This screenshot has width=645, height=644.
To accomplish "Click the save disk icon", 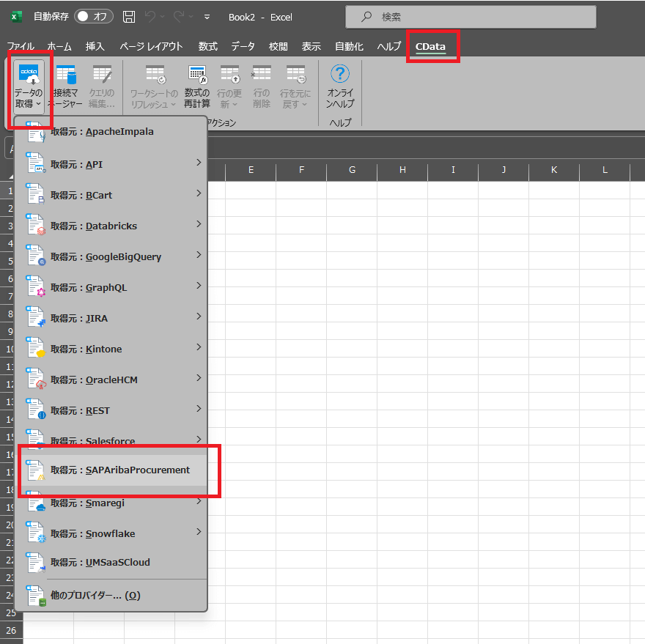I will [129, 17].
